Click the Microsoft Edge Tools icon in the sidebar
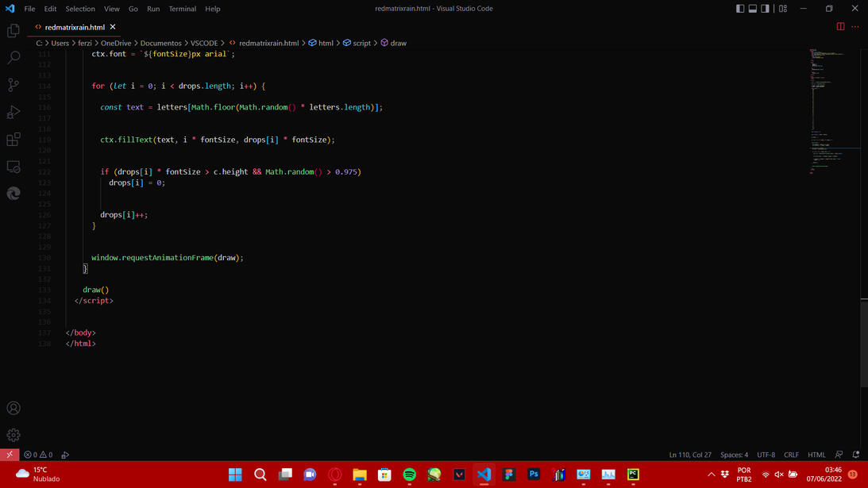 coord(14,194)
